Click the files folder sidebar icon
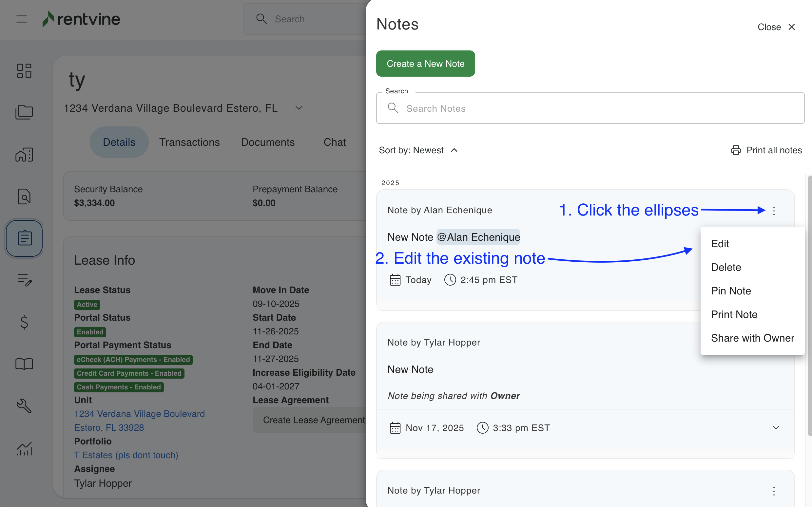Image resolution: width=812 pixels, height=507 pixels. coord(24,112)
